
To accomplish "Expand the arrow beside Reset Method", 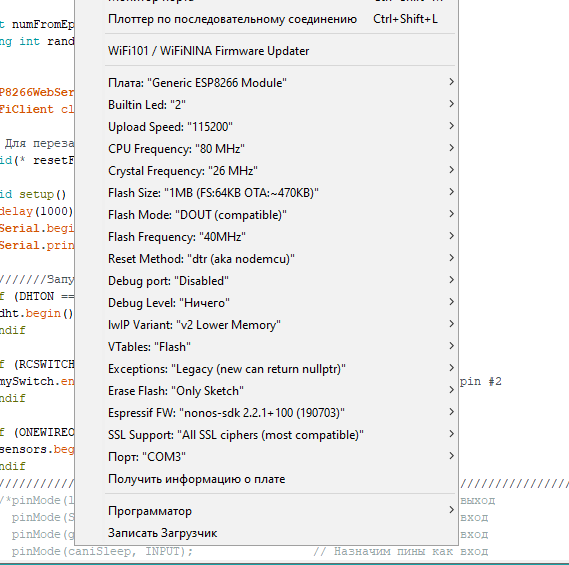I will (451, 258).
